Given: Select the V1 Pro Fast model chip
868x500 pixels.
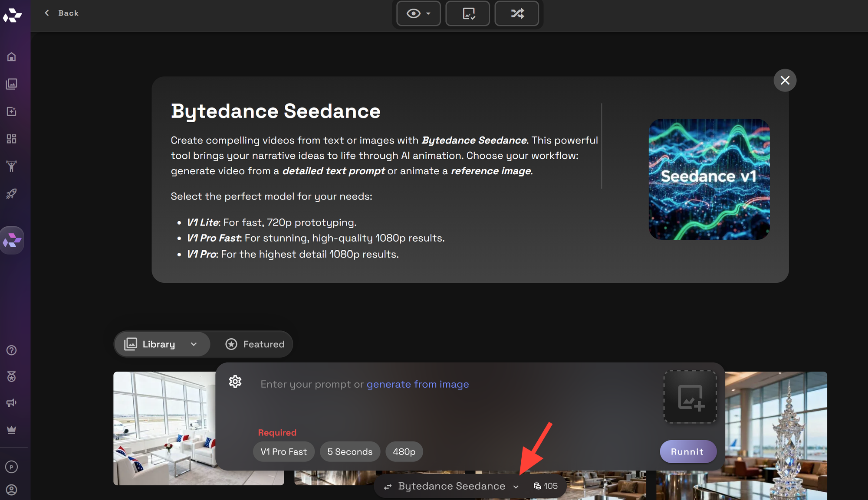Looking at the screenshot, I should (283, 452).
